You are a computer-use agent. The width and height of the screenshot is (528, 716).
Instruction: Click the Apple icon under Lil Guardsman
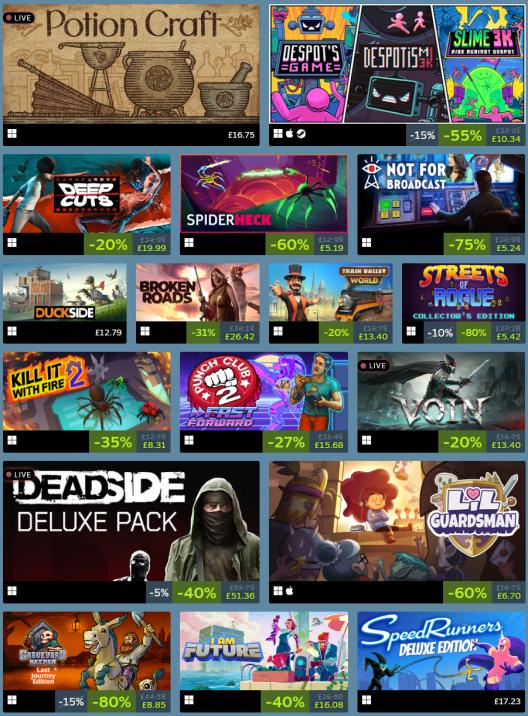(290, 591)
